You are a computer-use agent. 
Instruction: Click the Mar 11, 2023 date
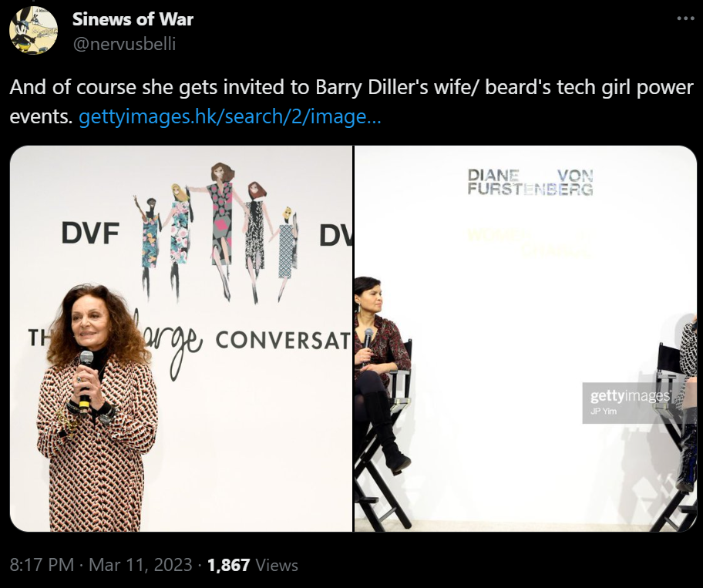tap(140, 565)
